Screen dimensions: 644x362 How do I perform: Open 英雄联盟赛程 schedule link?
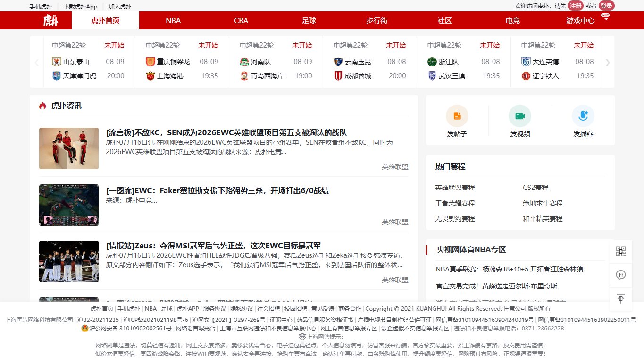[455, 188]
